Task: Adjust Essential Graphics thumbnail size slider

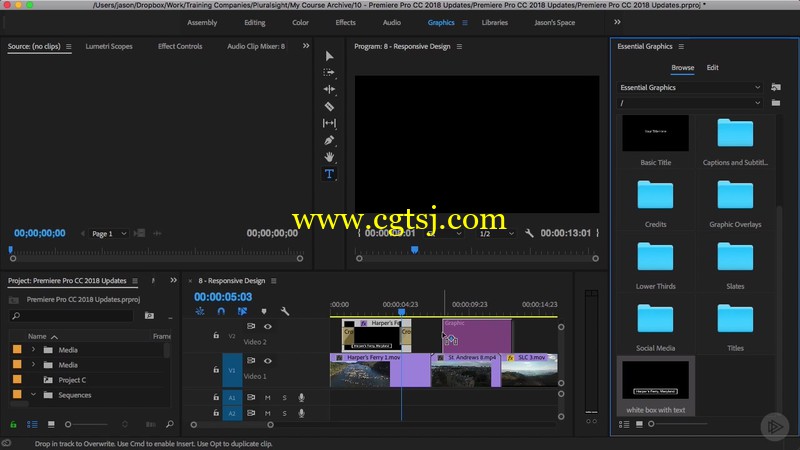Action: pos(651,424)
